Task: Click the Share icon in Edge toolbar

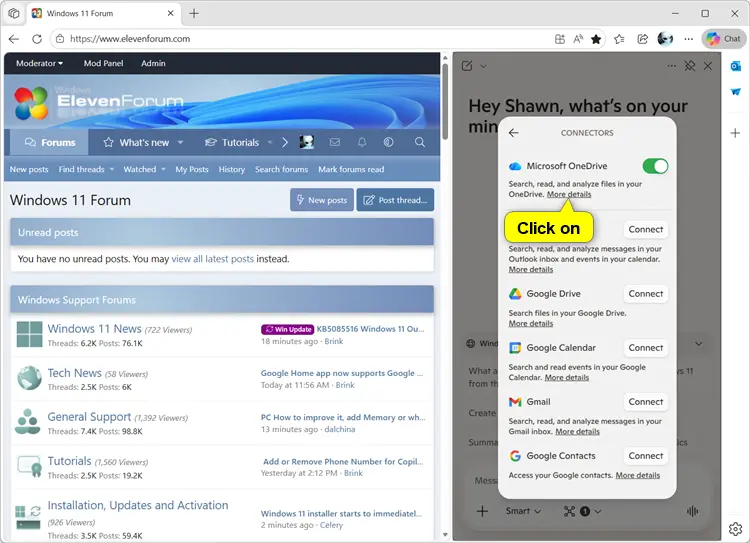Action: [642, 39]
